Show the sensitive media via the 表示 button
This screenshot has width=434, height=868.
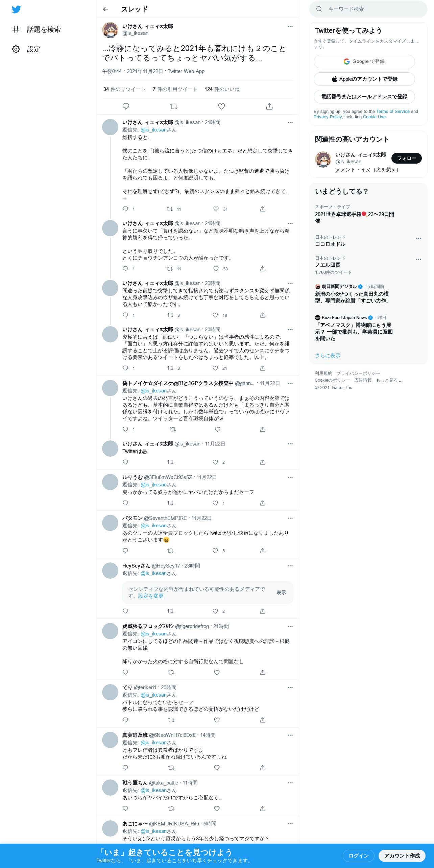[281, 593]
